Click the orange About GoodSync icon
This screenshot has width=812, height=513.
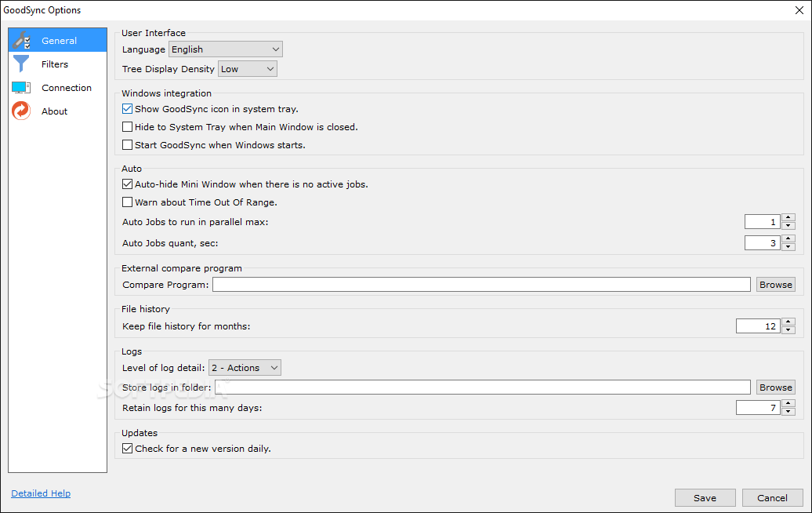[21, 111]
